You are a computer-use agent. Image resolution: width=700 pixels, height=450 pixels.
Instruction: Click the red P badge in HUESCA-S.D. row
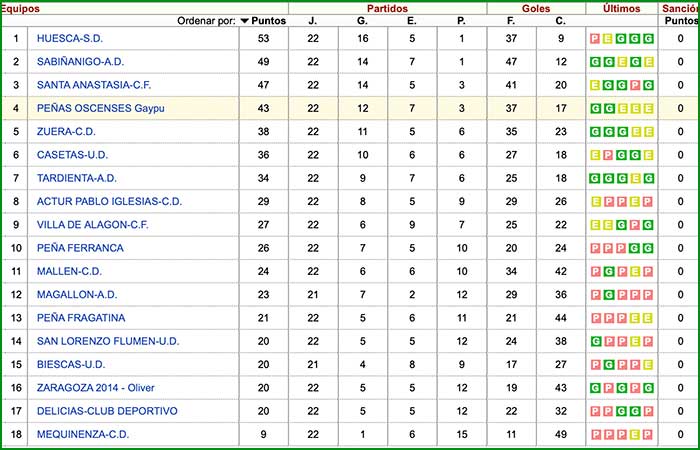tap(596, 39)
